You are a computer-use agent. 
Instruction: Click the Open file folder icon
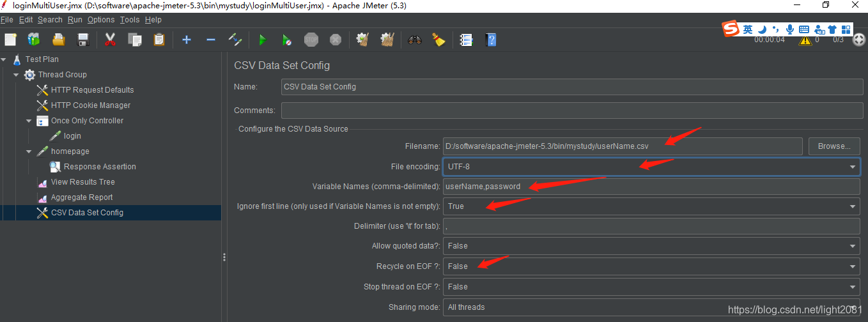coord(58,40)
